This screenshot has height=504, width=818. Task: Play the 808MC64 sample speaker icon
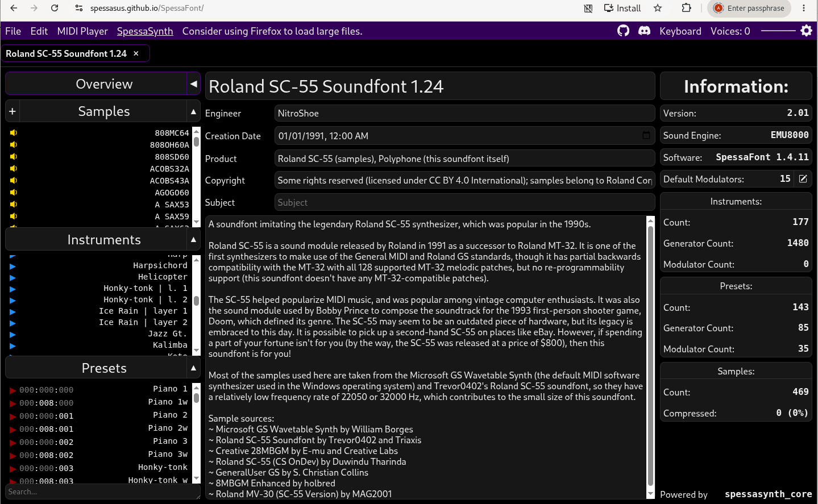tap(14, 133)
